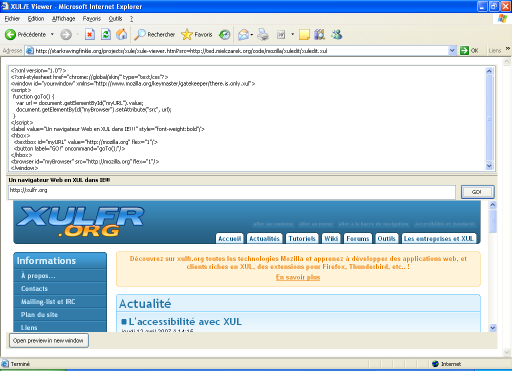This screenshot has height=371, width=512.
Task: Click the address bar page icon
Action: (30, 51)
